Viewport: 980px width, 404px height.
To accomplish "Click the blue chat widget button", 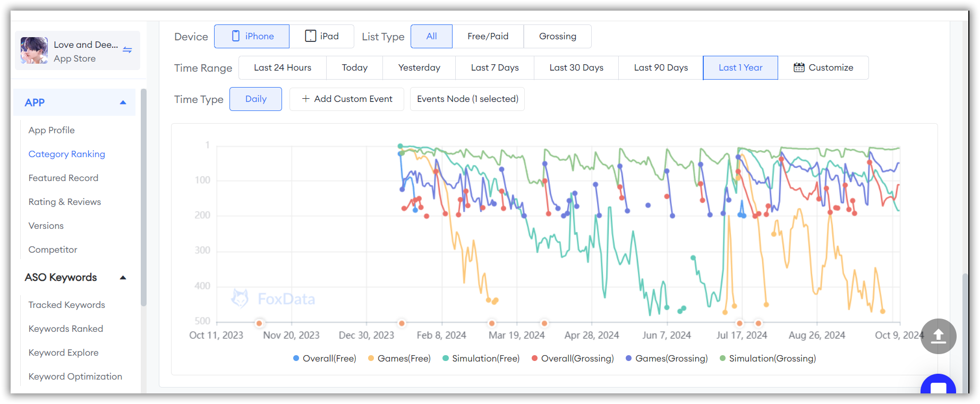I will coord(939,384).
